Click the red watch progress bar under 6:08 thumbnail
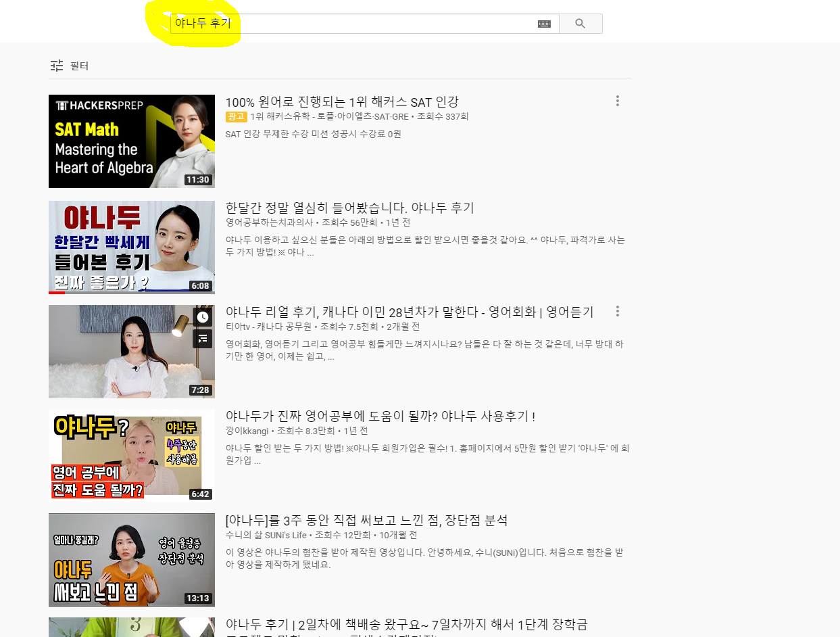The height and width of the screenshot is (637, 840). [x=57, y=293]
